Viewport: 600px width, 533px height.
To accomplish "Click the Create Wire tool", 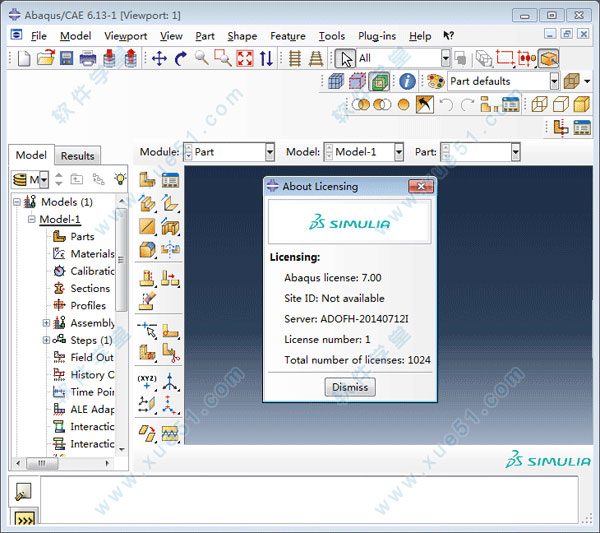I will [147, 226].
